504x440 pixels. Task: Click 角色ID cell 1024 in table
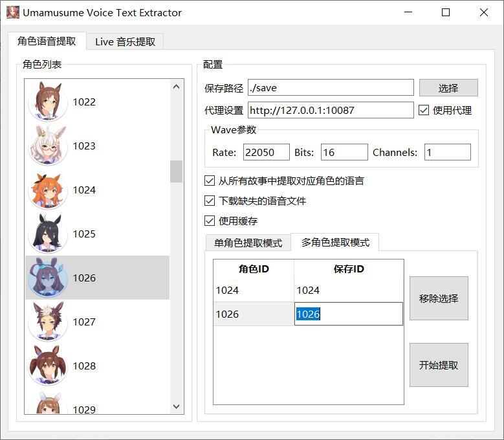click(x=254, y=291)
